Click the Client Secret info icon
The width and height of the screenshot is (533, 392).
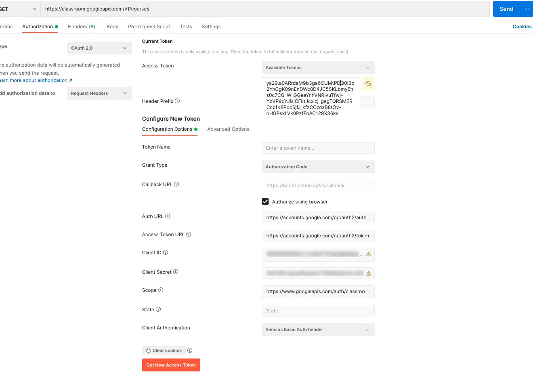(x=176, y=272)
